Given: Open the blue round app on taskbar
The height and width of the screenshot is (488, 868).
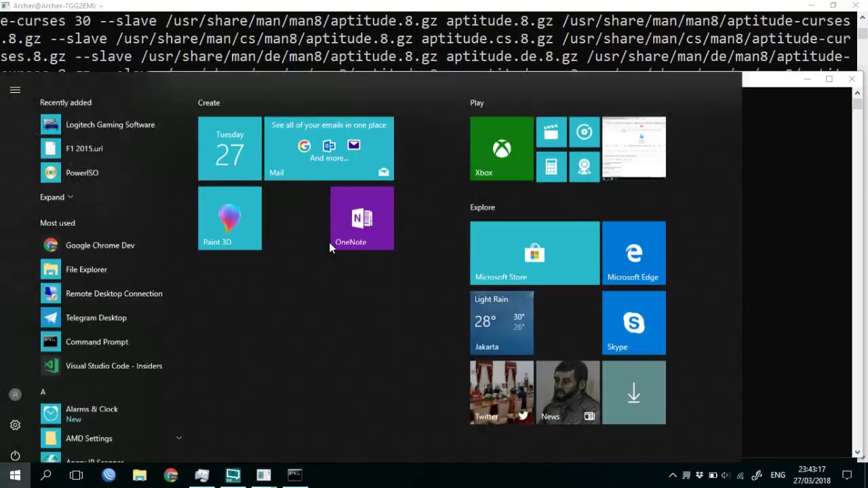Looking at the screenshot, I should pyautogui.click(x=108, y=475).
